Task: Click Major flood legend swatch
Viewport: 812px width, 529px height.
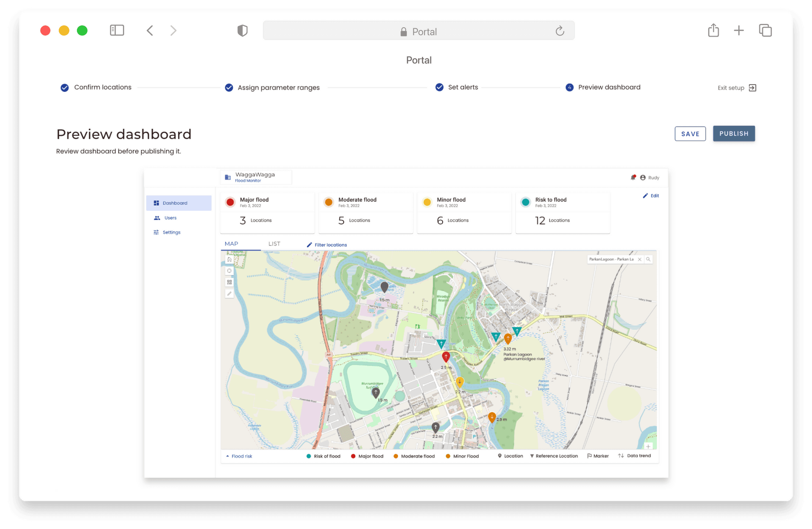Action: [x=353, y=456]
